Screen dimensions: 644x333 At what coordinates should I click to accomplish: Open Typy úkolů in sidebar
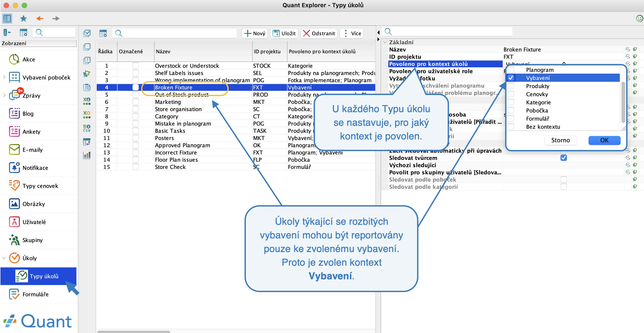[39, 276]
